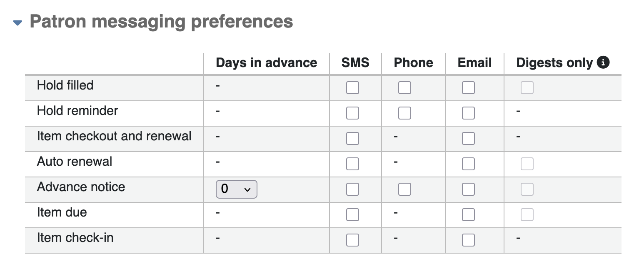Check SMS for Item due
The height and width of the screenshot is (264, 644).
click(352, 215)
